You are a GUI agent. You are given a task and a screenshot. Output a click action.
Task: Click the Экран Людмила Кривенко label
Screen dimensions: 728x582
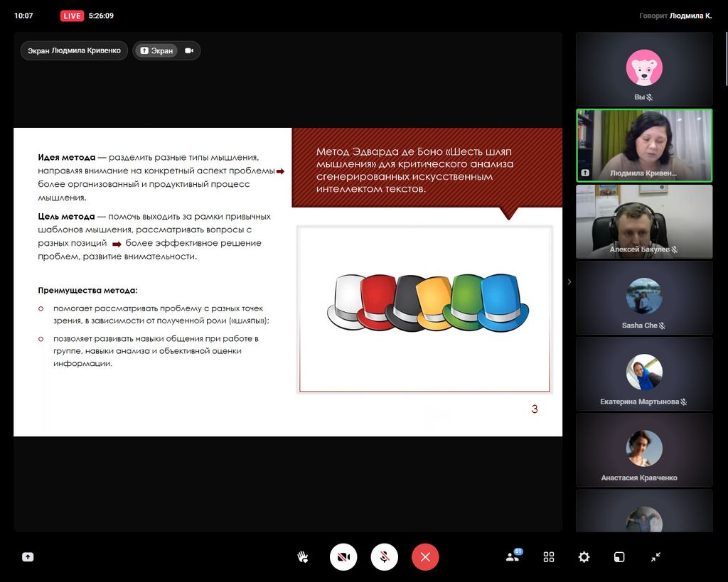click(x=74, y=50)
